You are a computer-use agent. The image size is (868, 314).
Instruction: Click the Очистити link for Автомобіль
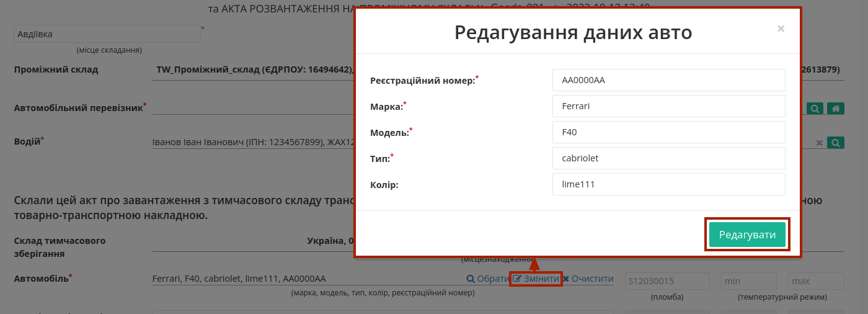[588, 279]
